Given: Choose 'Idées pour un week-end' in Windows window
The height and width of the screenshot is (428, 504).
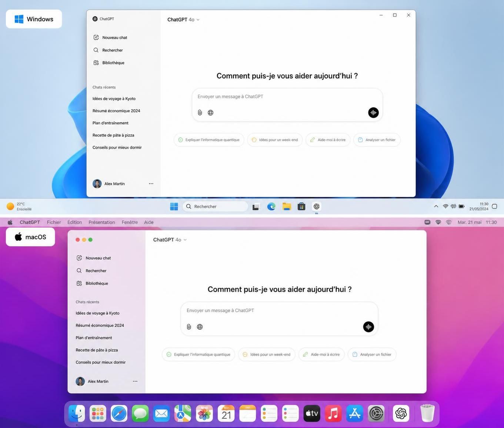Looking at the screenshot, I should click(x=275, y=140).
